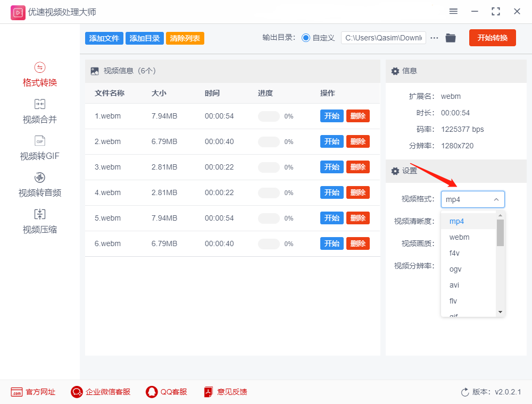Open 企业微信客服 WeChat support

[100, 392]
